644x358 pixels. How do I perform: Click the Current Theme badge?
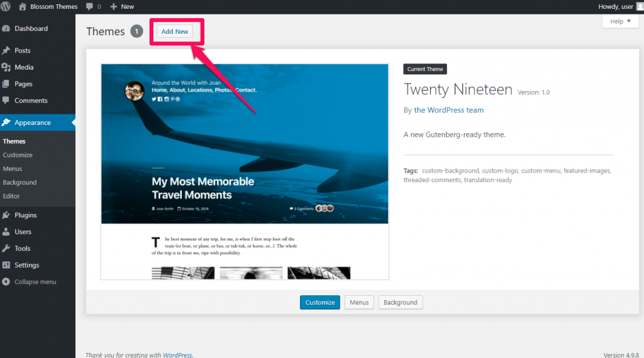425,69
